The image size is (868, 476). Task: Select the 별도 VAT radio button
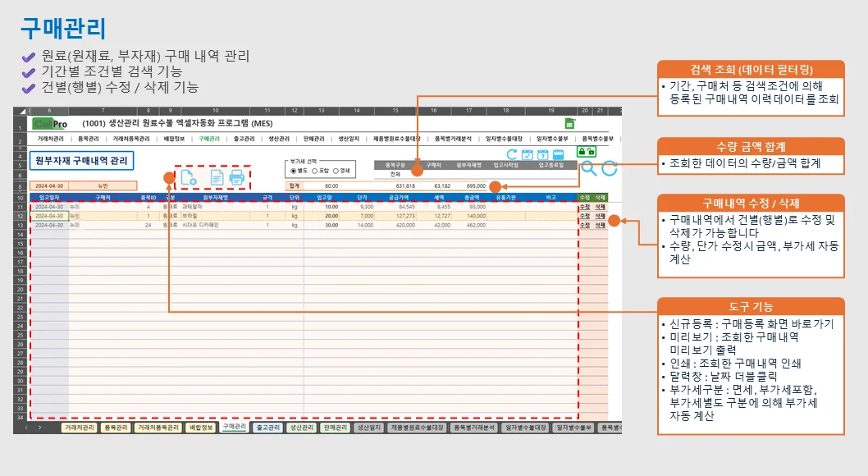[293, 169]
